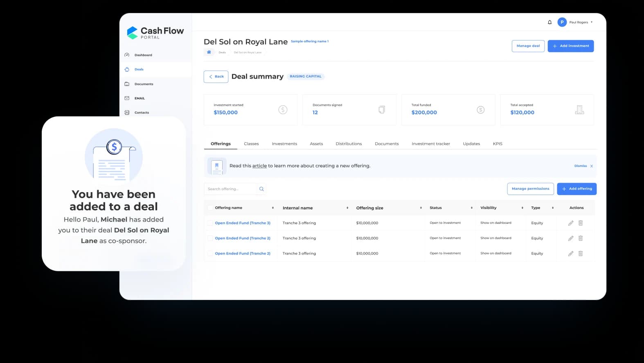
Task: Open the Distributions tab
Action: [x=349, y=144]
